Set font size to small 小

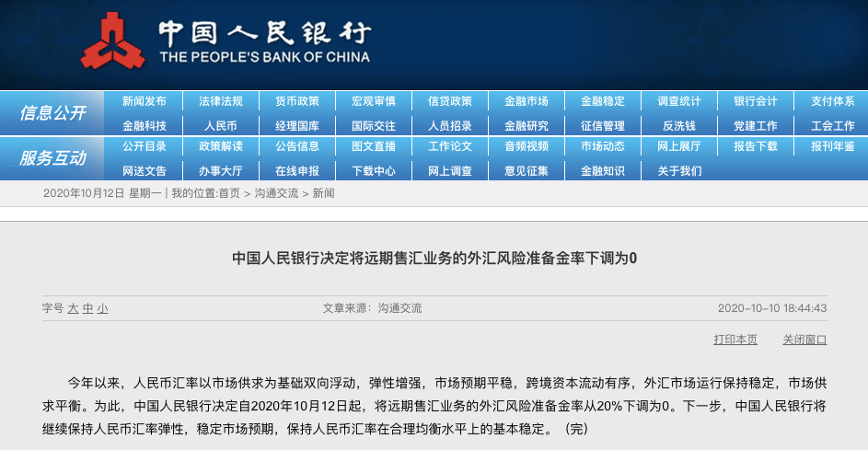[102, 308]
